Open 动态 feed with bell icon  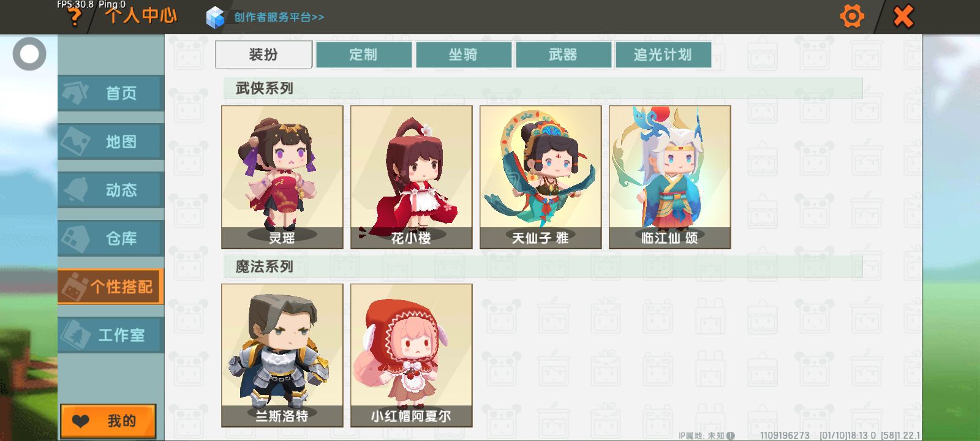pyautogui.click(x=111, y=190)
